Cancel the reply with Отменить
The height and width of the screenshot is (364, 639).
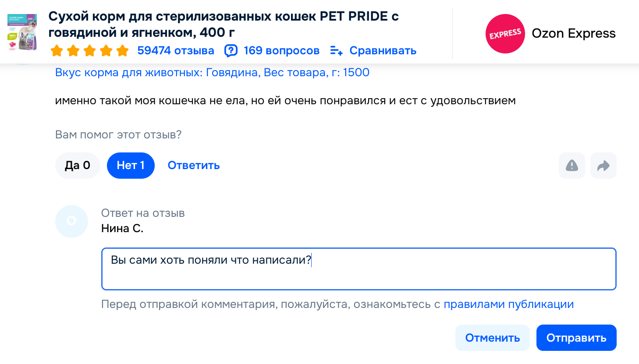tap(492, 338)
